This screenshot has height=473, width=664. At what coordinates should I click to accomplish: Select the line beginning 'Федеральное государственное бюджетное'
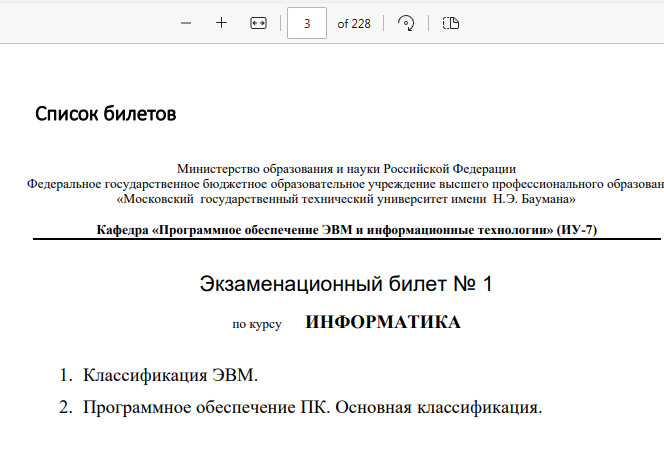tap(346, 184)
